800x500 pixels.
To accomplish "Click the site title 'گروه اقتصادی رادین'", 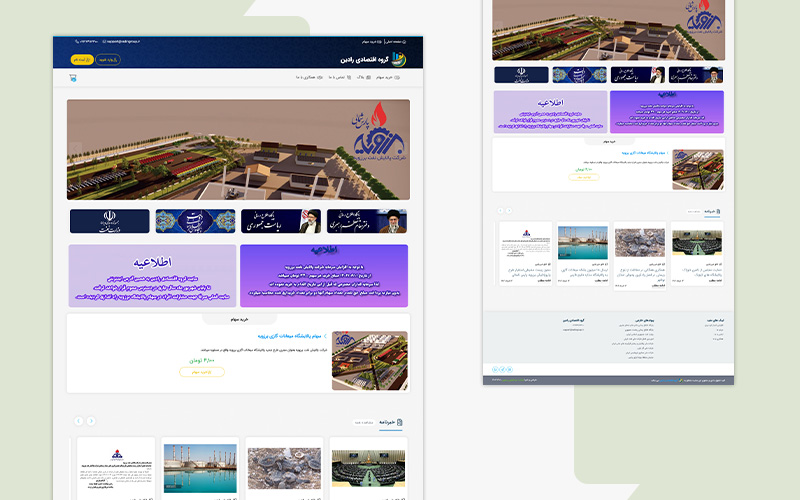I will click(x=364, y=60).
